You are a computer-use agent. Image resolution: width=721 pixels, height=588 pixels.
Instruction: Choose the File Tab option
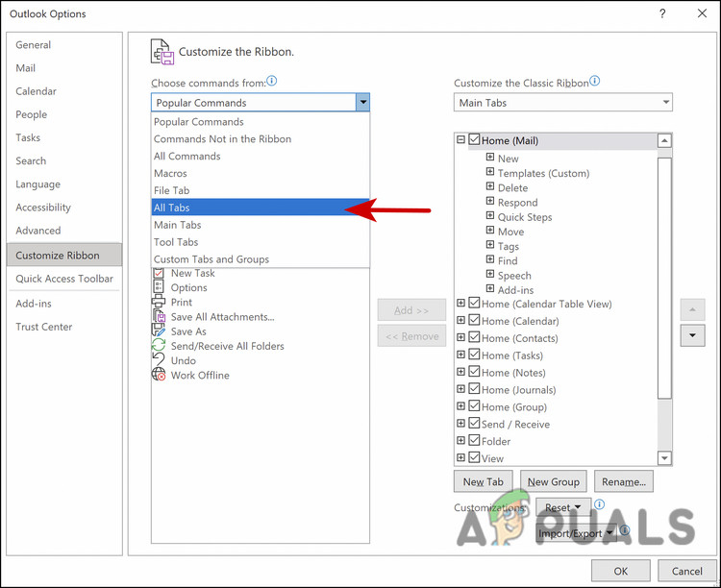click(261, 190)
